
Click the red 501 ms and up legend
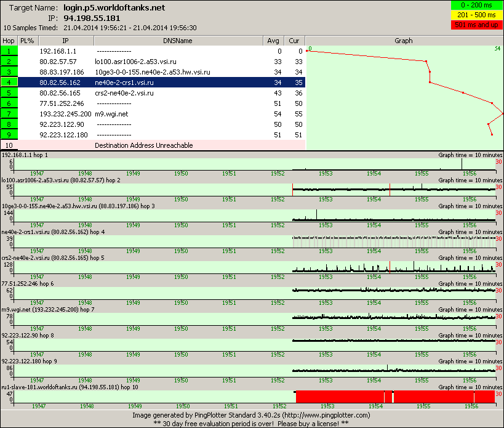tap(476, 25)
